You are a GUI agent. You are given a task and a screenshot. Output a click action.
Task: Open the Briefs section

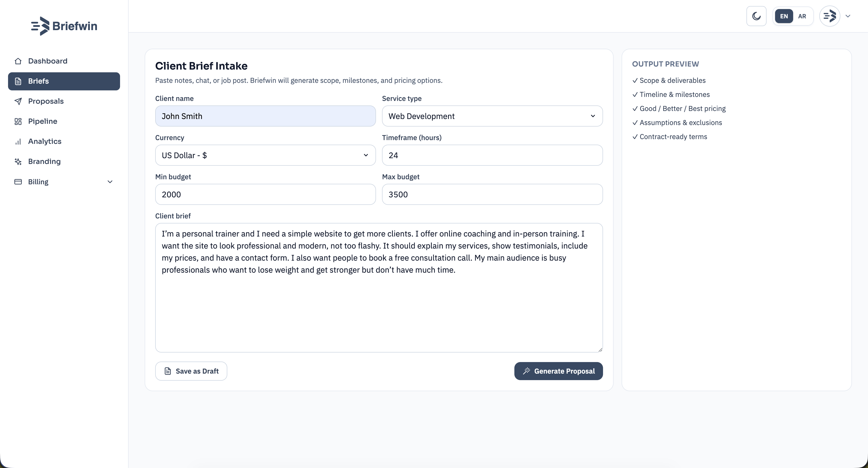(64, 81)
